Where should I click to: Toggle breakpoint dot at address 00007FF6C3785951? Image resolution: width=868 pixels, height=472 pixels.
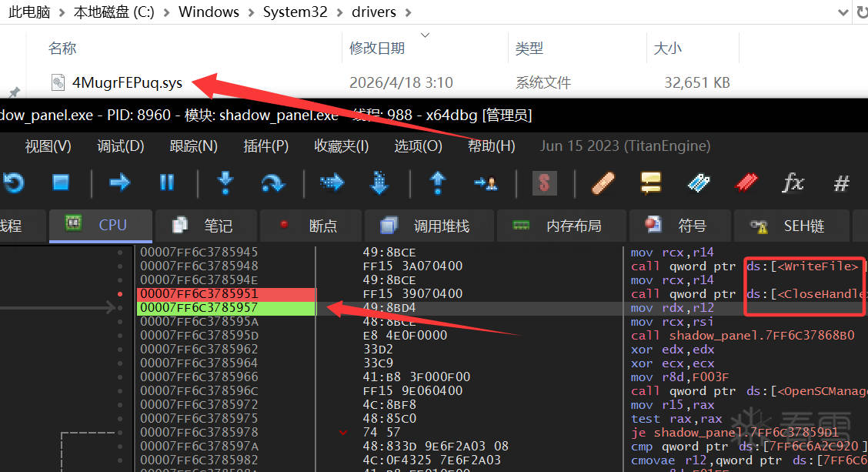(120, 293)
